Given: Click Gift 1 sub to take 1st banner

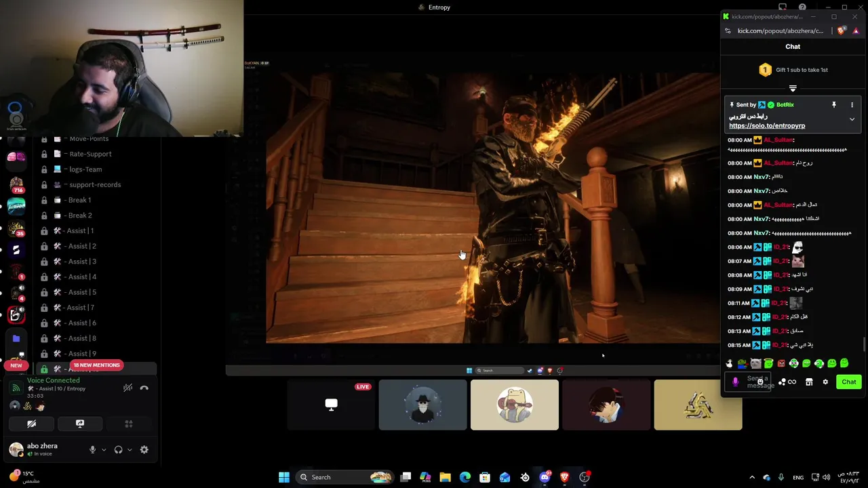Looking at the screenshot, I should pyautogui.click(x=793, y=70).
